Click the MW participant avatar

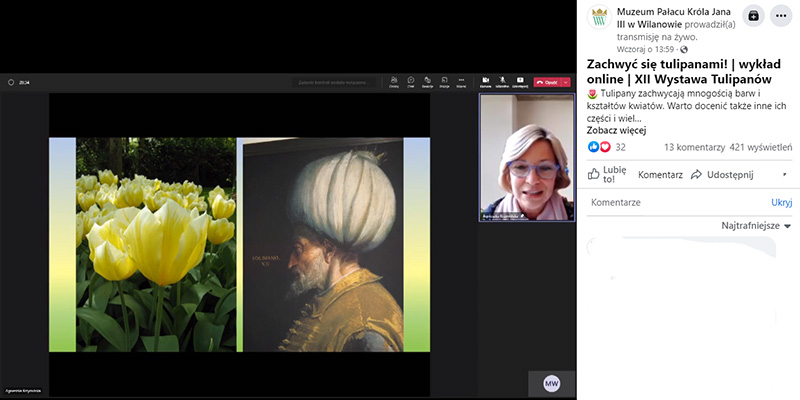click(551, 383)
